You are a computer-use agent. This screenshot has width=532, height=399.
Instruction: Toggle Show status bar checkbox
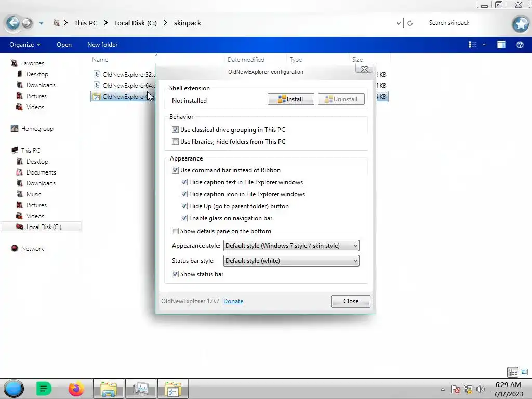tap(175, 274)
